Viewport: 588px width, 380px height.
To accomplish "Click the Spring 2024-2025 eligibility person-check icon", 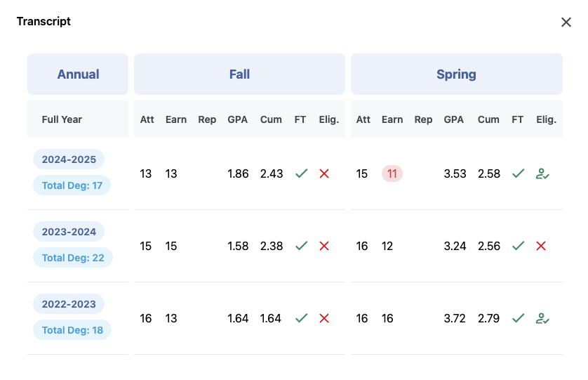I will [542, 173].
